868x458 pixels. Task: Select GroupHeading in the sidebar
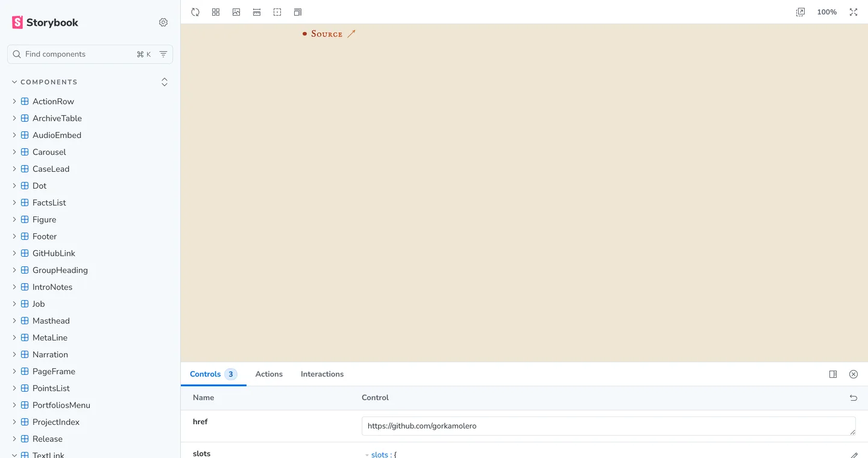coord(60,270)
